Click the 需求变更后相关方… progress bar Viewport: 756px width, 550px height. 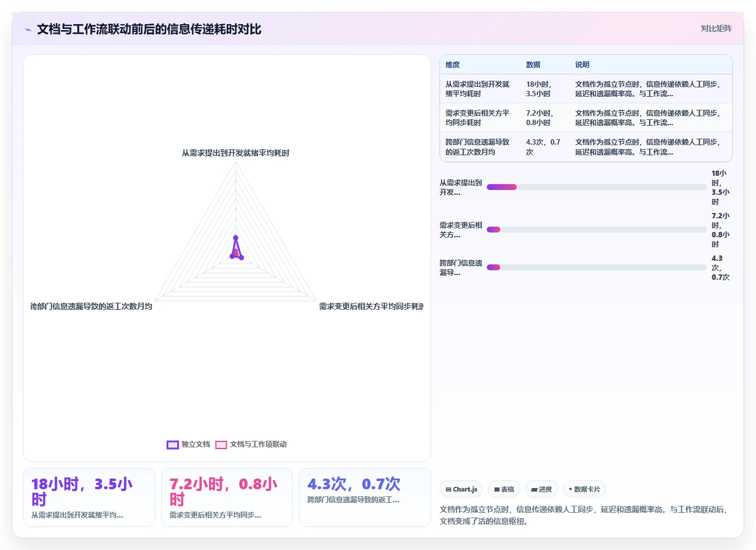pyautogui.click(x=597, y=230)
